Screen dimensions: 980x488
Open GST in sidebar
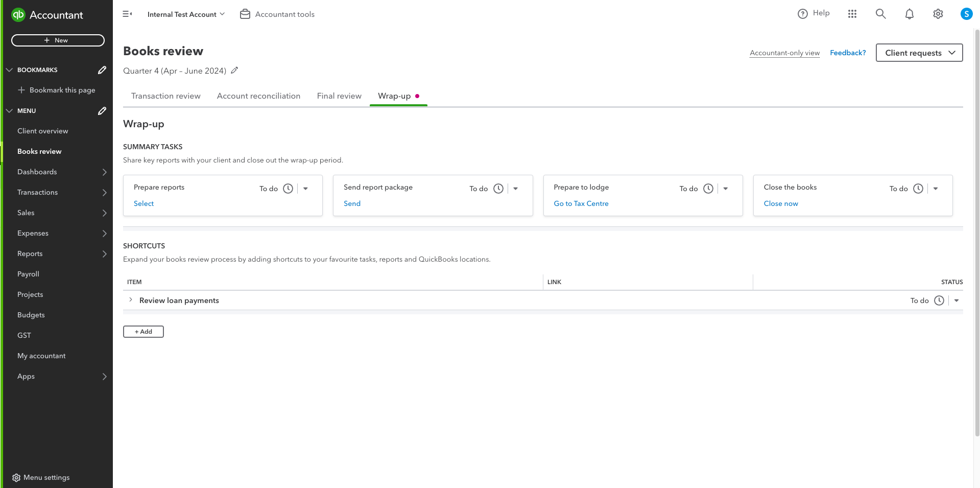tap(24, 335)
